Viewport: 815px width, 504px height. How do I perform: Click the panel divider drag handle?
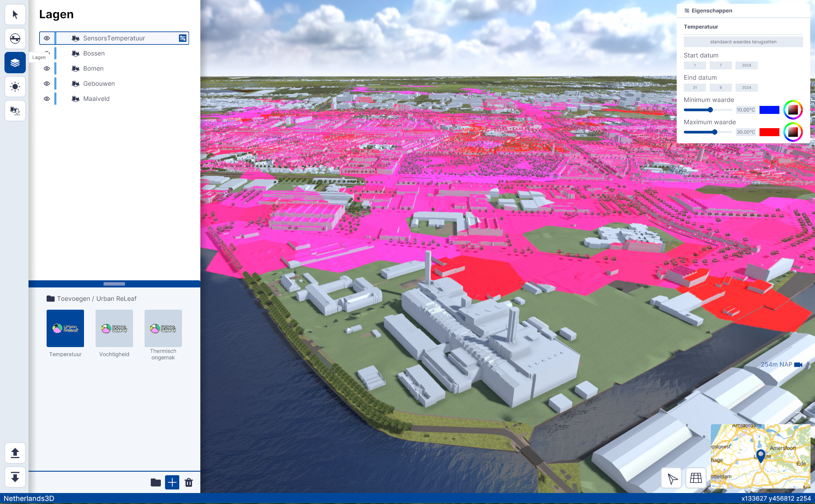(x=114, y=284)
